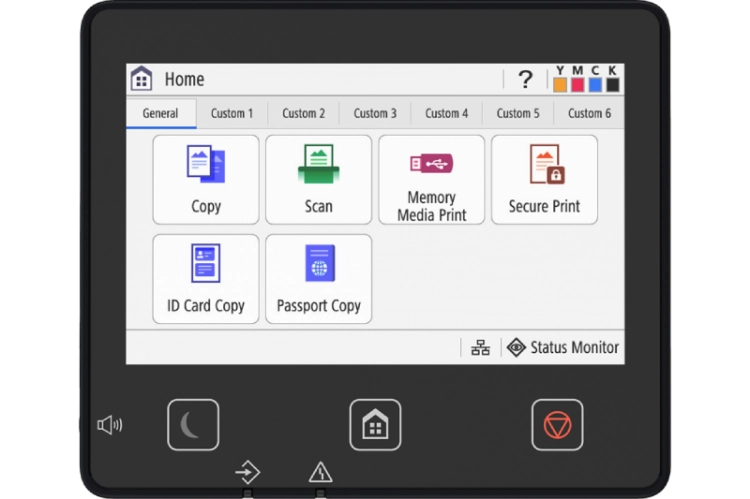Screen dimensions: 750x499
Task: Open the Scan function tile
Action: (319, 179)
